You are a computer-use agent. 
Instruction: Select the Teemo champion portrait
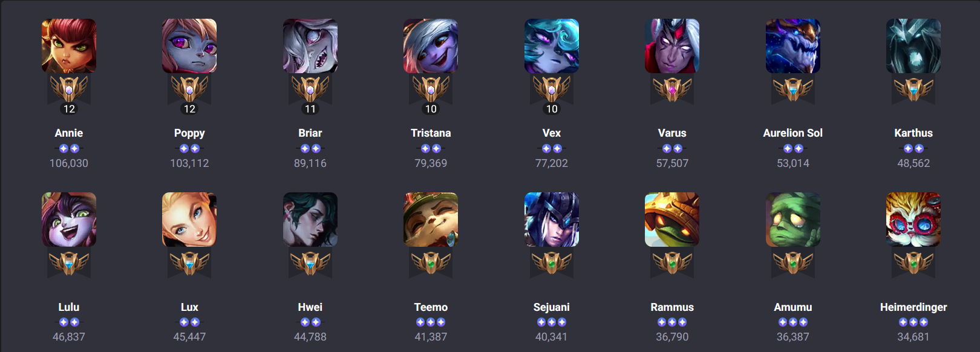pos(431,220)
